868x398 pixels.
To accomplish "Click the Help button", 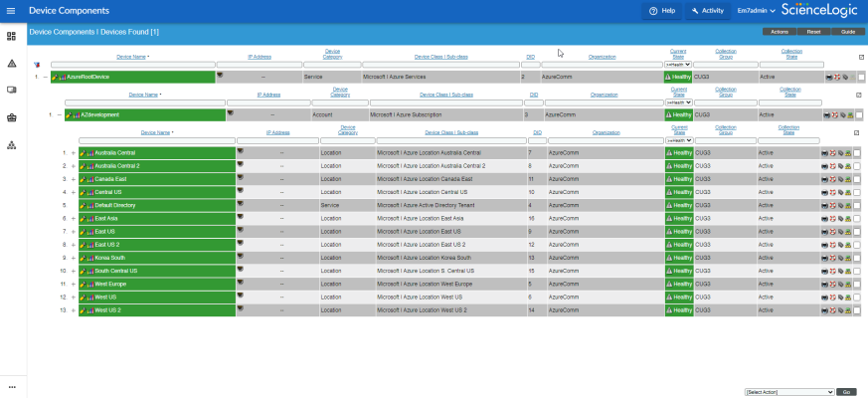I will (x=662, y=11).
